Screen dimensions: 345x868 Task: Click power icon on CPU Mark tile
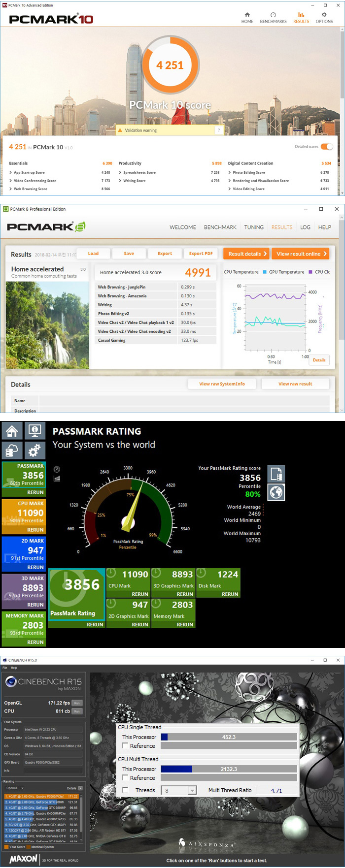click(112, 573)
